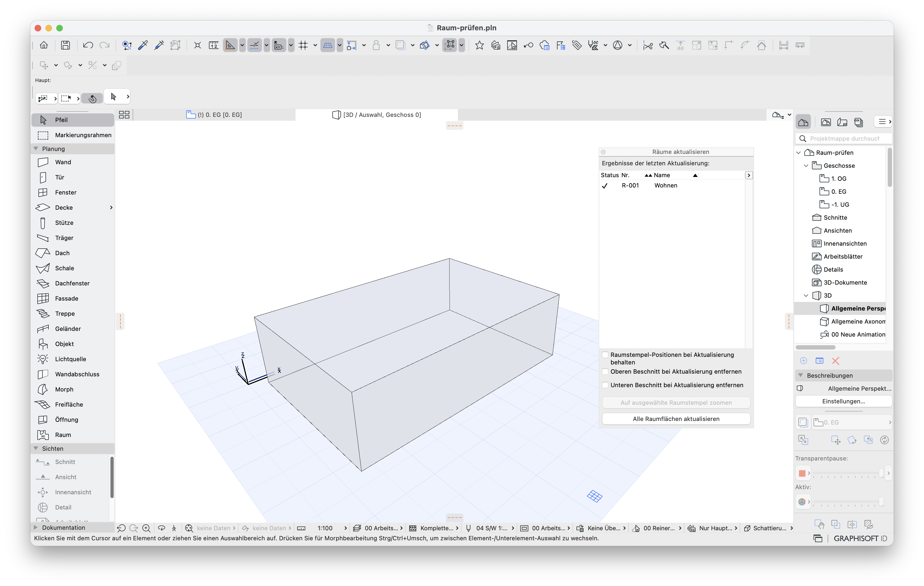Select the Dachfenster tool
This screenshot has height=586, width=924.
(73, 284)
